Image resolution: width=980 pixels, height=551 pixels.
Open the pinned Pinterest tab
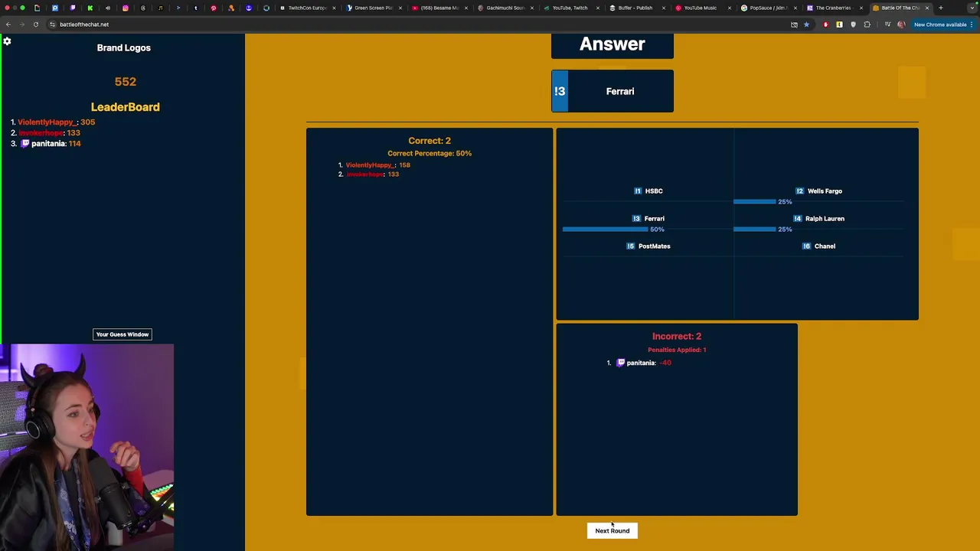pos(214,8)
